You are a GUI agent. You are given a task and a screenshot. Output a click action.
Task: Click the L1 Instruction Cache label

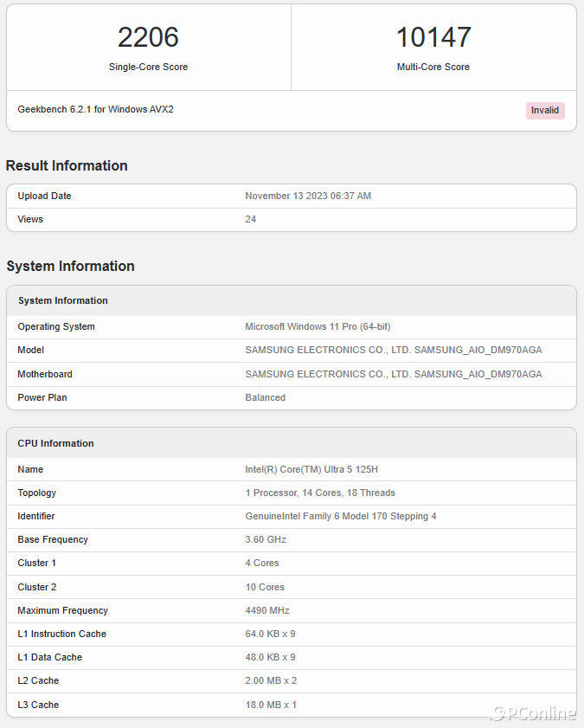pos(62,634)
